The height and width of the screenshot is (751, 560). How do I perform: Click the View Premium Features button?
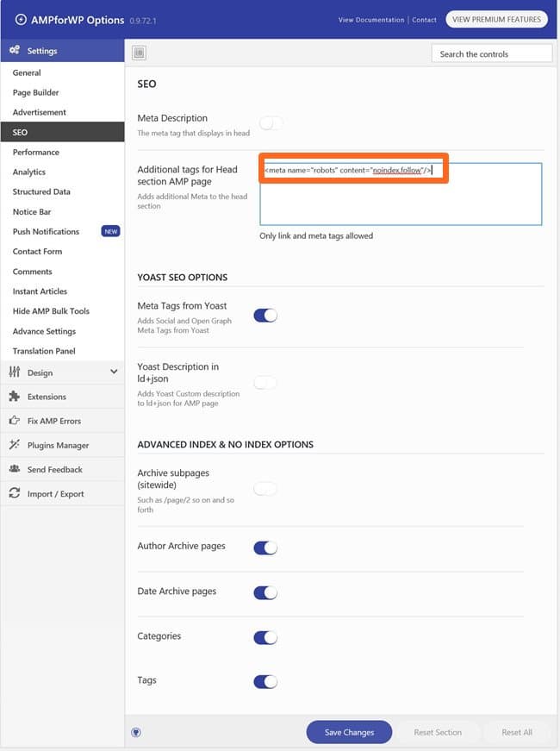(x=495, y=19)
